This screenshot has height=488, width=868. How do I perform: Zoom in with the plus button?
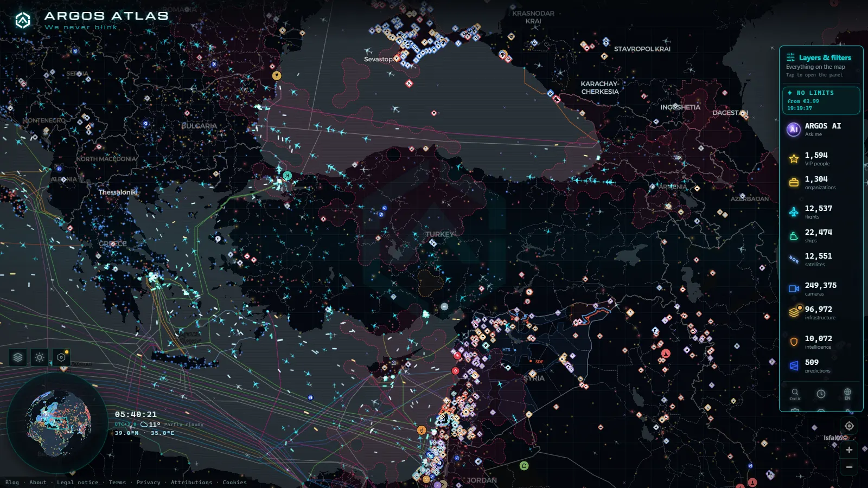pos(849,450)
